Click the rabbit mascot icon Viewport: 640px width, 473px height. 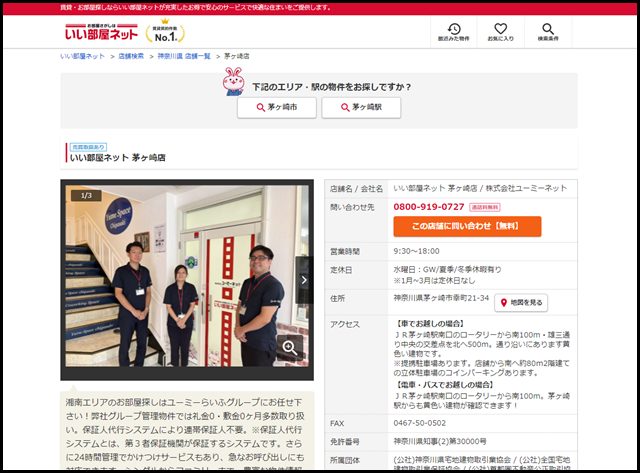click(x=233, y=80)
